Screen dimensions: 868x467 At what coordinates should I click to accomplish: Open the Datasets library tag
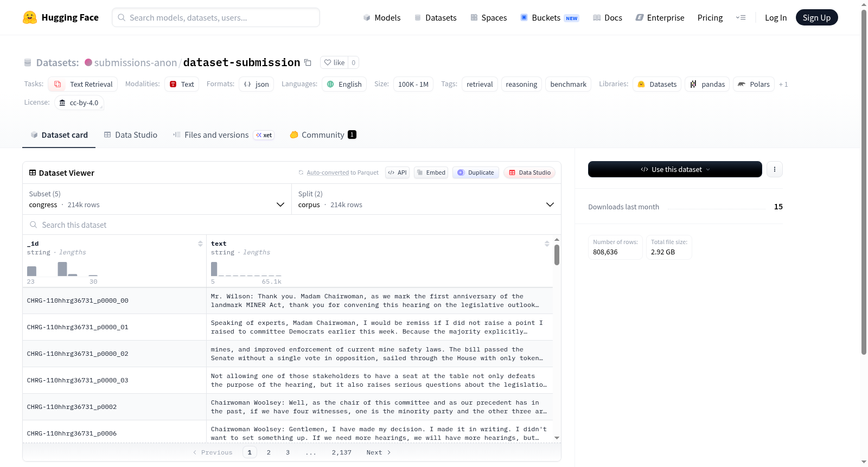(656, 84)
